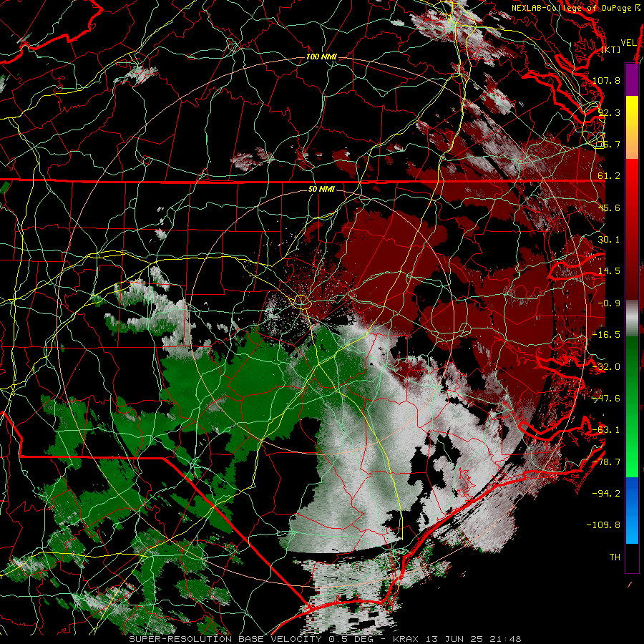Screen dimensions: 644x644
Task: Click the black TH segment of the color bar
Action: [632, 557]
